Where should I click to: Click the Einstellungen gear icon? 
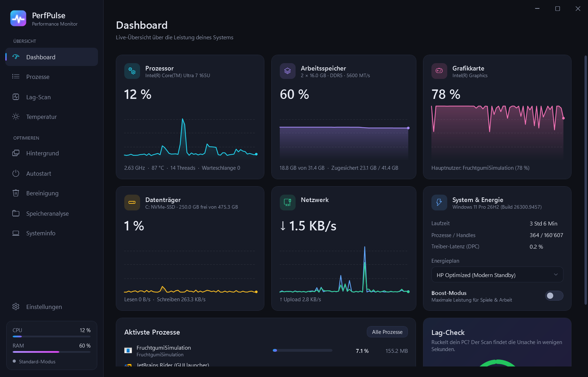16,307
